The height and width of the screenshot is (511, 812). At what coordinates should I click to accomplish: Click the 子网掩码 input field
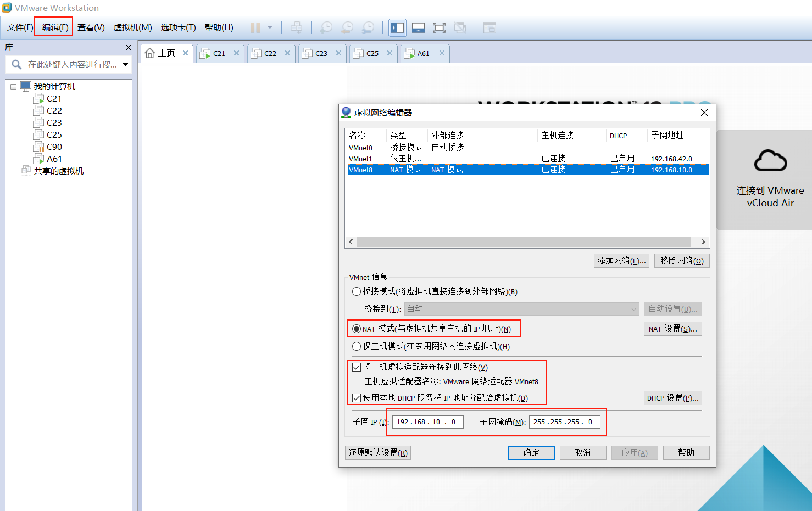point(565,422)
